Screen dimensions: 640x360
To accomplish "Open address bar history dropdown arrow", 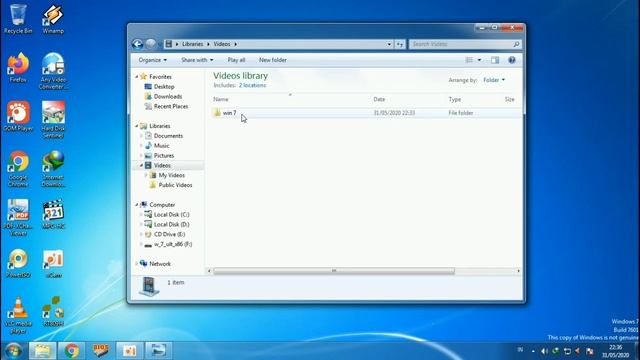I will pyautogui.click(x=389, y=44).
